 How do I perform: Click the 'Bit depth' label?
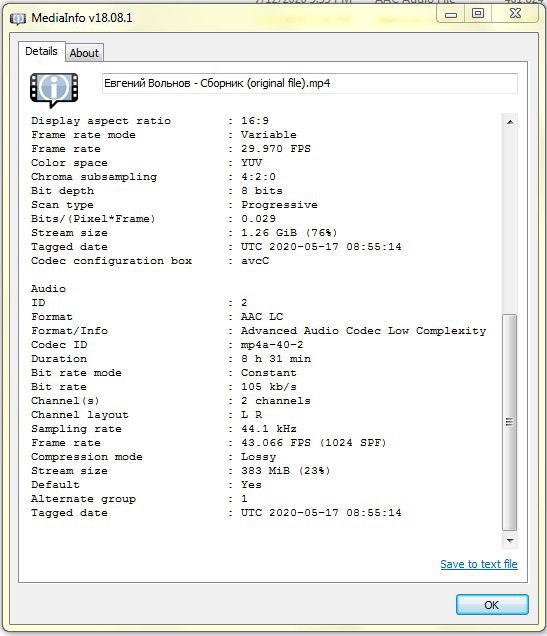pos(62,191)
